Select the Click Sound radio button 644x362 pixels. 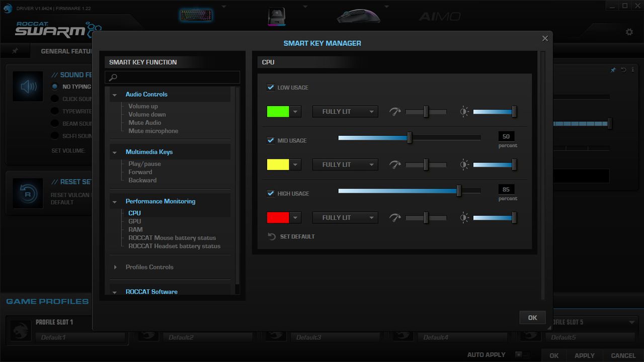(x=55, y=99)
